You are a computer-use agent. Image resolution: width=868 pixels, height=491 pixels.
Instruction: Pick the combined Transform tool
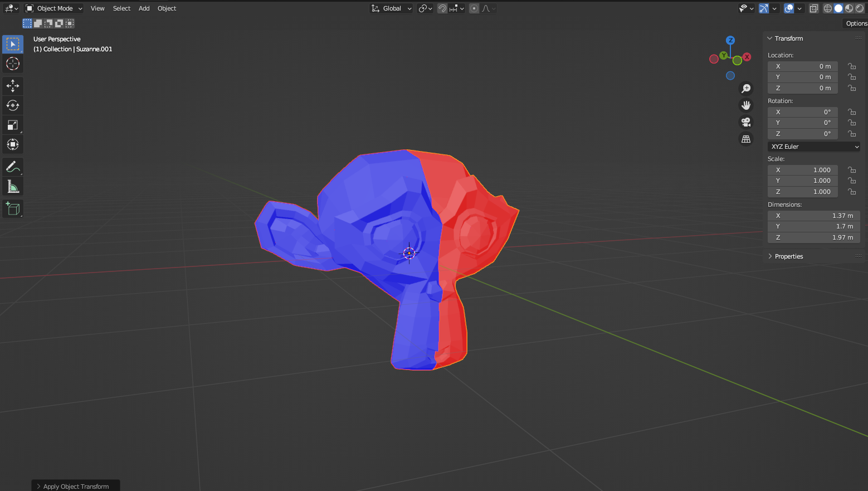coord(13,144)
